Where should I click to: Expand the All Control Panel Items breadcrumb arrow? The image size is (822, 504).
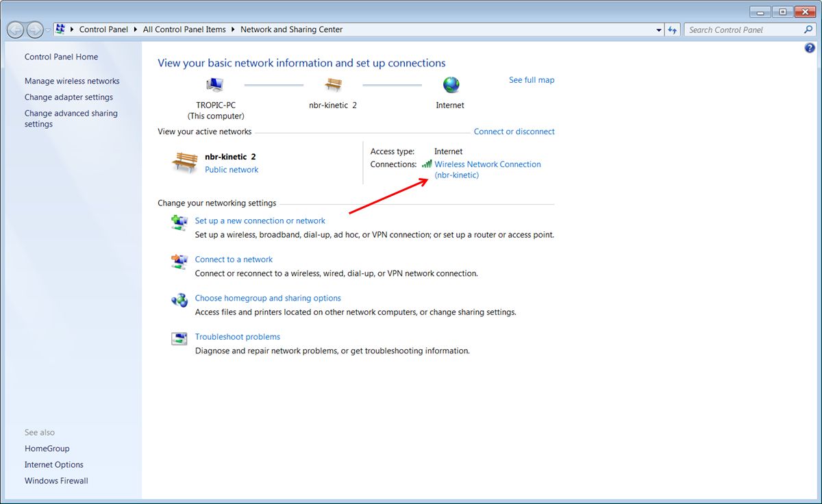233,30
